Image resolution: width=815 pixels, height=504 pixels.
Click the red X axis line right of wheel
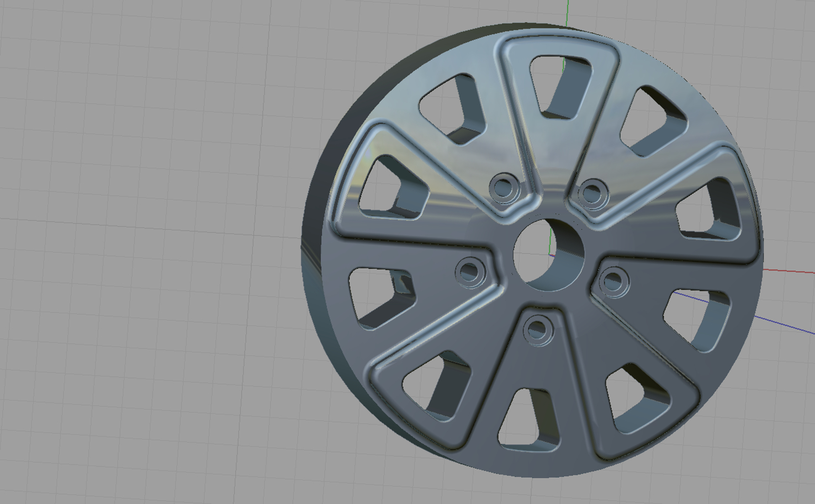click(x=788, y=271)
